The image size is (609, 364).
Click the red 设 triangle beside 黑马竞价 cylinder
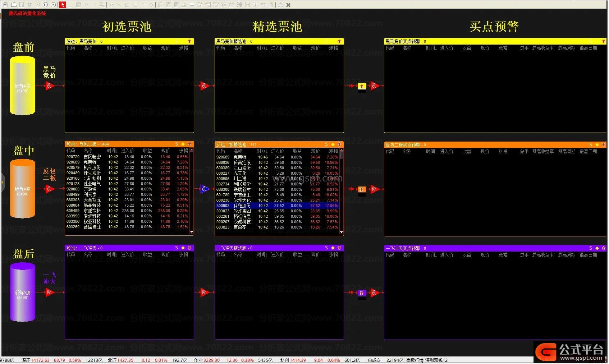[49, 86]
